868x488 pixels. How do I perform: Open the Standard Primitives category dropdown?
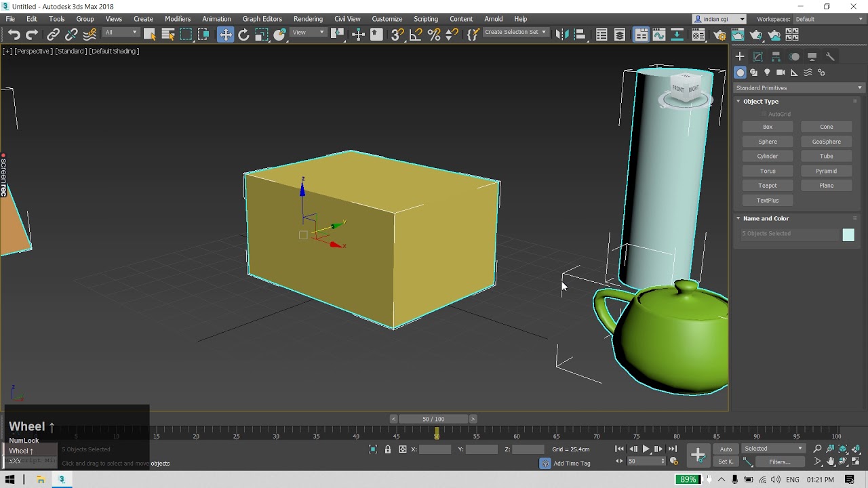click(x=799, y=87)
